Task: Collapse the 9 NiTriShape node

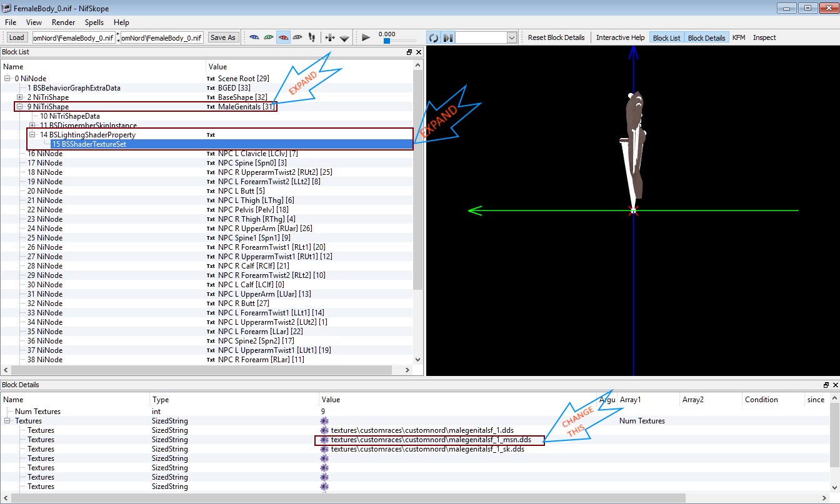Action: click(x=20, y=107)
